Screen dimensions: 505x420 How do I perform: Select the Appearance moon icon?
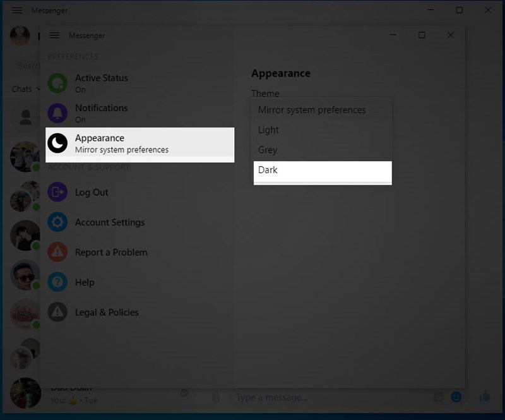[x=56, y=143]
